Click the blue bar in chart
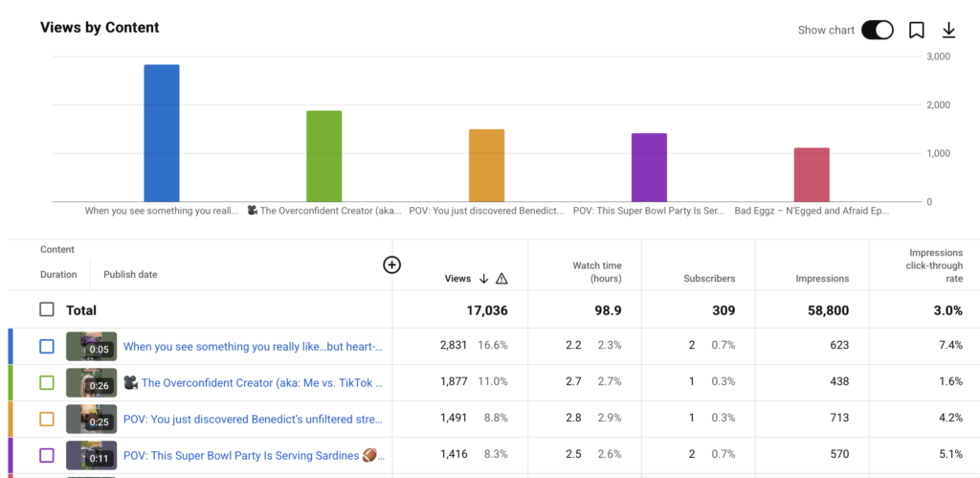Screen dimensions: 980x478 coord(161,133)
